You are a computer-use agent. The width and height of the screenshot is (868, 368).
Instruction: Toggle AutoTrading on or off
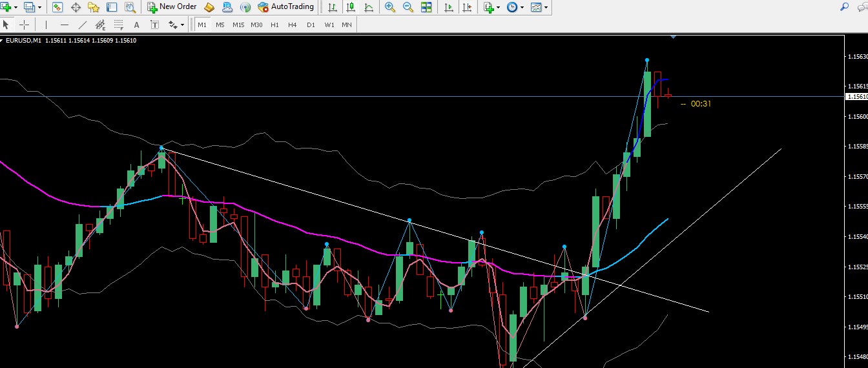click(x=285, y=7)
